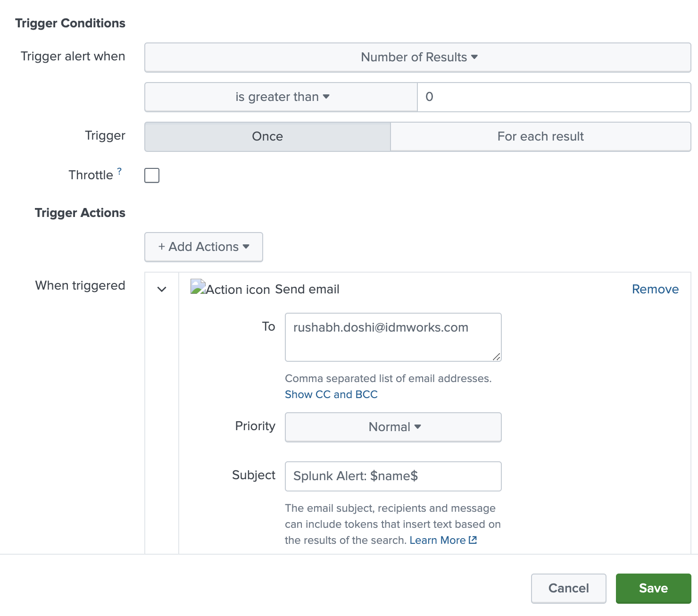Image resolution: width=698 pixels, height=616 pixels.
Task: Enable the Throttle checkbox
Action: tap(152, 175)
